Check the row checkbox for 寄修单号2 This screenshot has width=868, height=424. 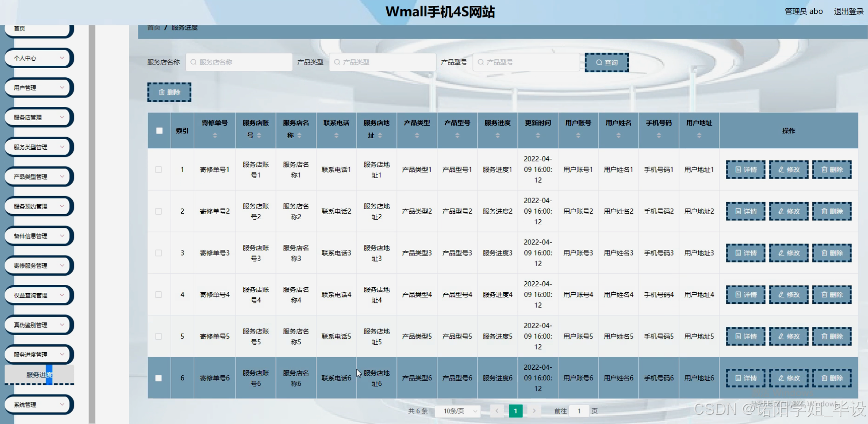point(159,211)
